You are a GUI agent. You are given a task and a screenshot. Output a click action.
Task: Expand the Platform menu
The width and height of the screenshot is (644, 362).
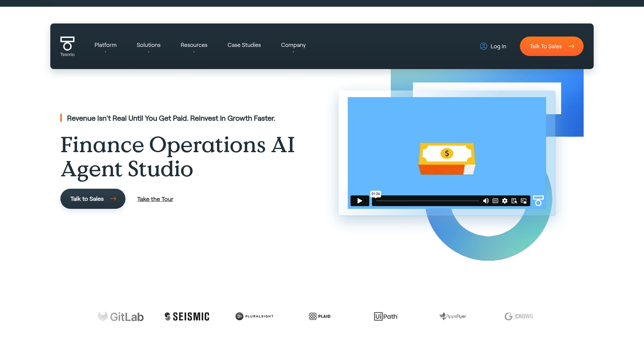click(105, 45)
